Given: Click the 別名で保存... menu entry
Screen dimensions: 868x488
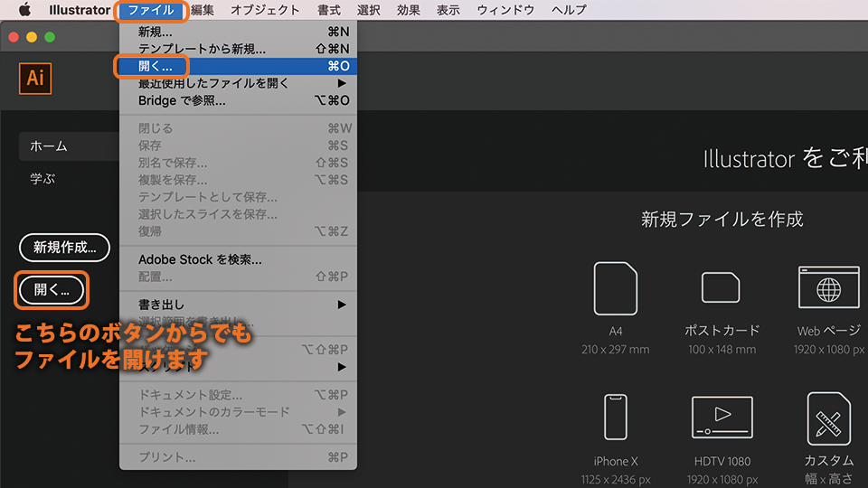Looking at the screenshot, I should (x=238, y=163).
